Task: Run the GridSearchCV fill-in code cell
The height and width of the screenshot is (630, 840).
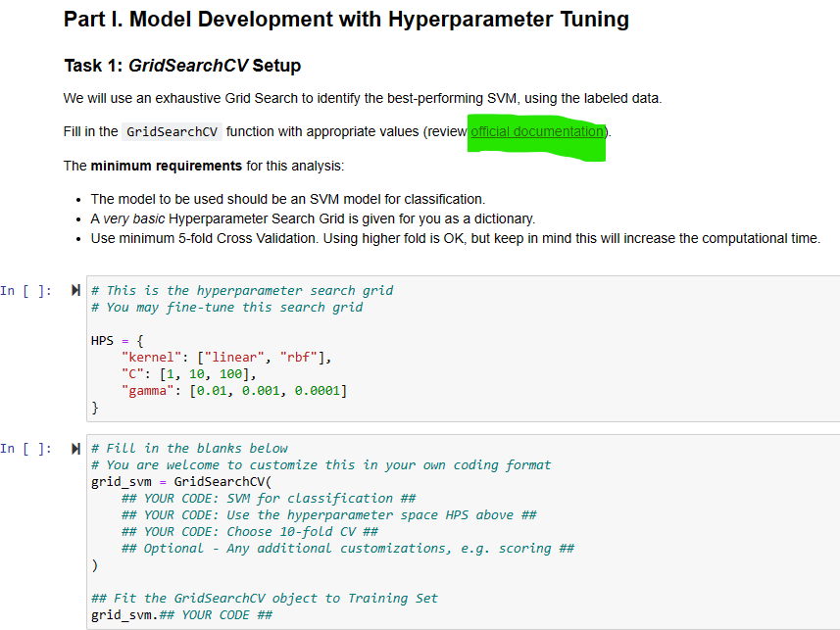Action: coord(74,449)
